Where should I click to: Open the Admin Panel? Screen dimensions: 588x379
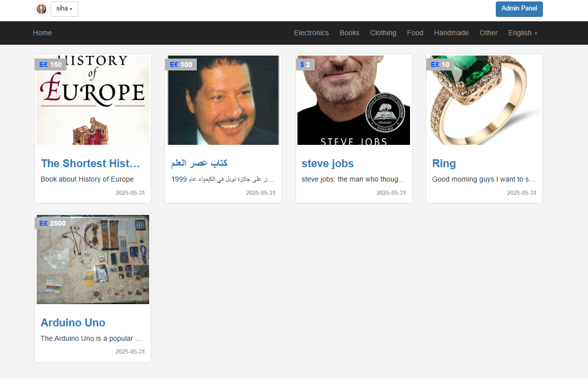tap(519, 9)
